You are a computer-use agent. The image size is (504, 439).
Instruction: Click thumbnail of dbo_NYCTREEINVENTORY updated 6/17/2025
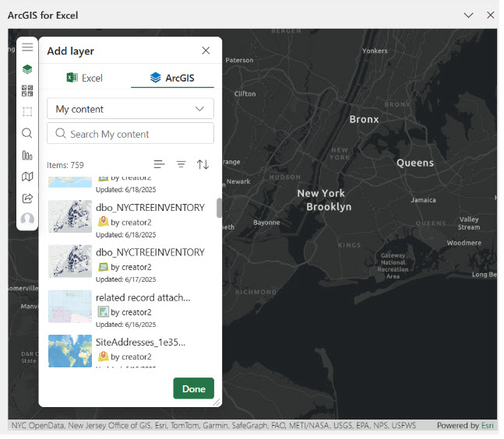pos(70,261)
